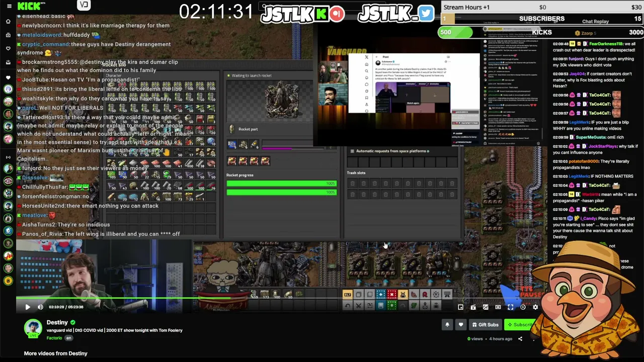This screenshot has height=362, width=644.
Task: Enter fullscreen mode on the video player
Action: (511, 307)
